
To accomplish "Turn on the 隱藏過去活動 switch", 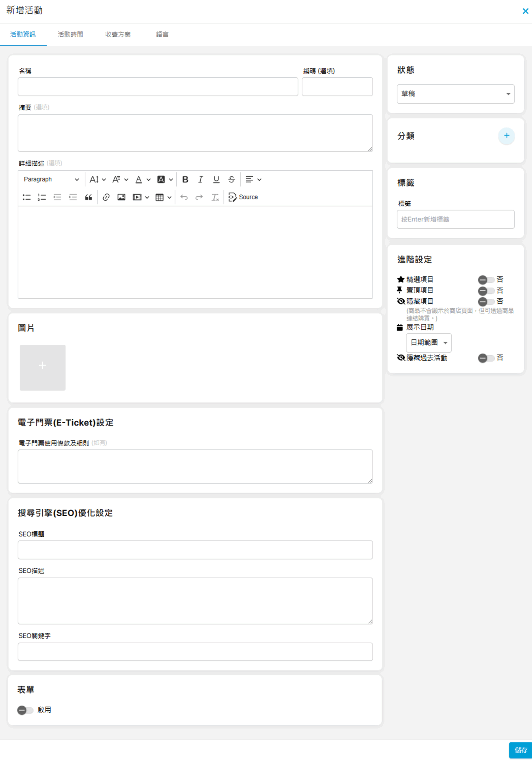I will [x=486, y=358].
